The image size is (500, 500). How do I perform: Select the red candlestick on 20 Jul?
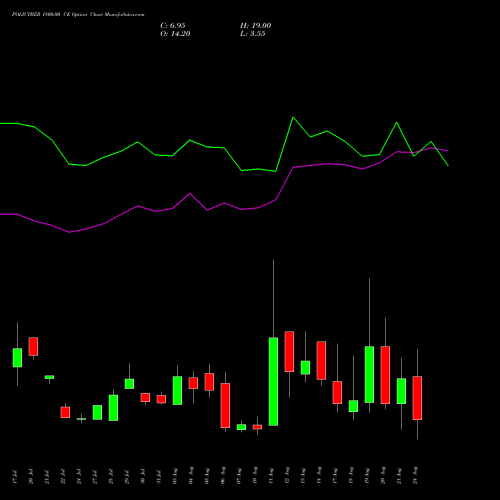33,346
